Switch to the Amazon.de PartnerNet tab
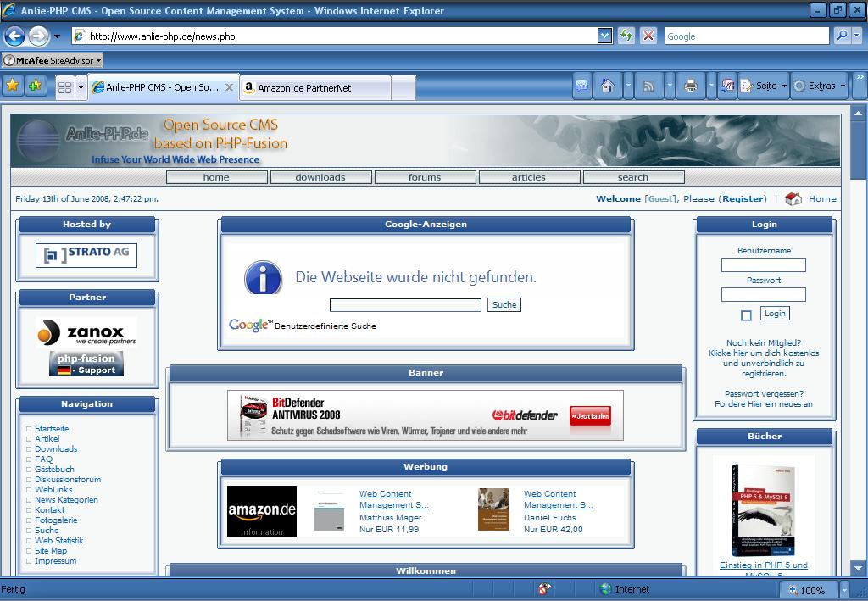The width and height of the screenshot is (868, 601). [x=315, y=87]
